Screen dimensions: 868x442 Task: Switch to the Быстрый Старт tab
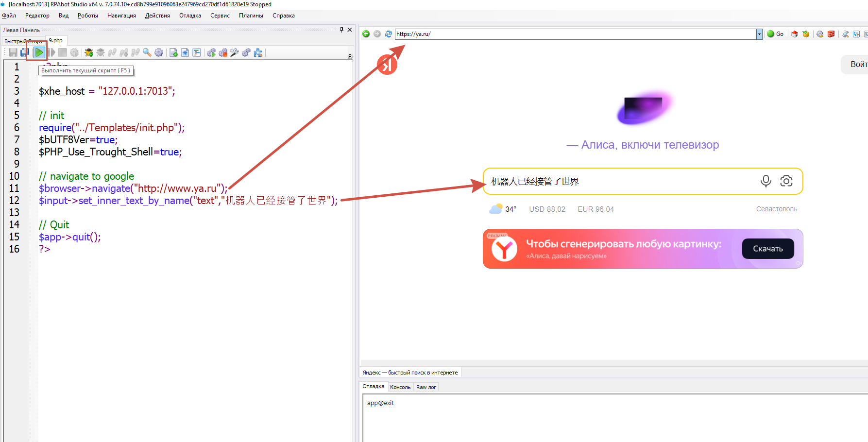tap(23, 41)
